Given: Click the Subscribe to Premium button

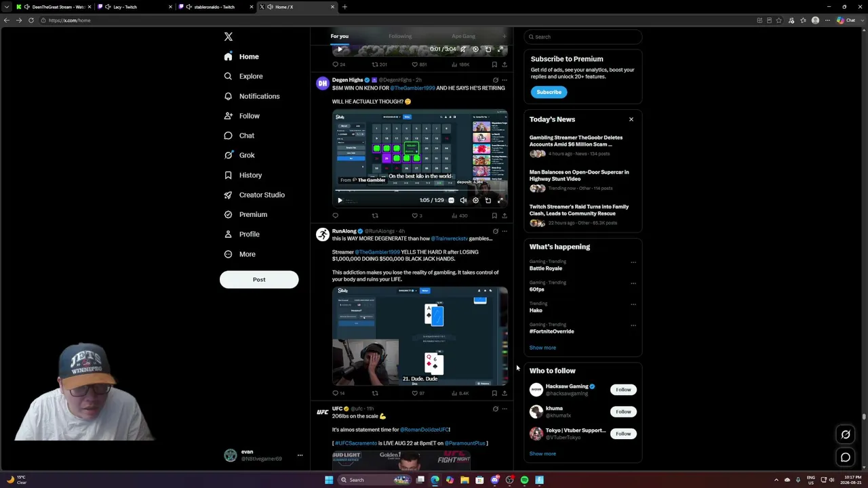Looking at the screenshot, I should (549, 92).
